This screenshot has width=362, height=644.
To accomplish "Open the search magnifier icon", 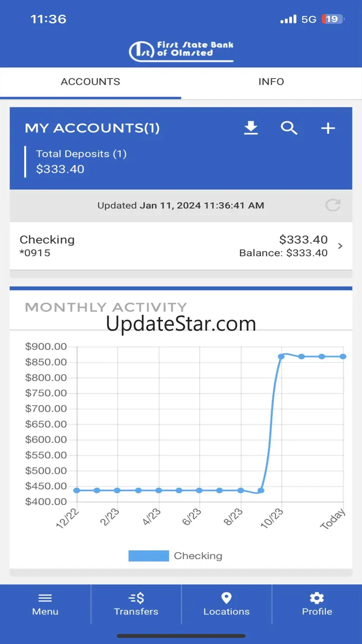I will [x=289, y=128].
